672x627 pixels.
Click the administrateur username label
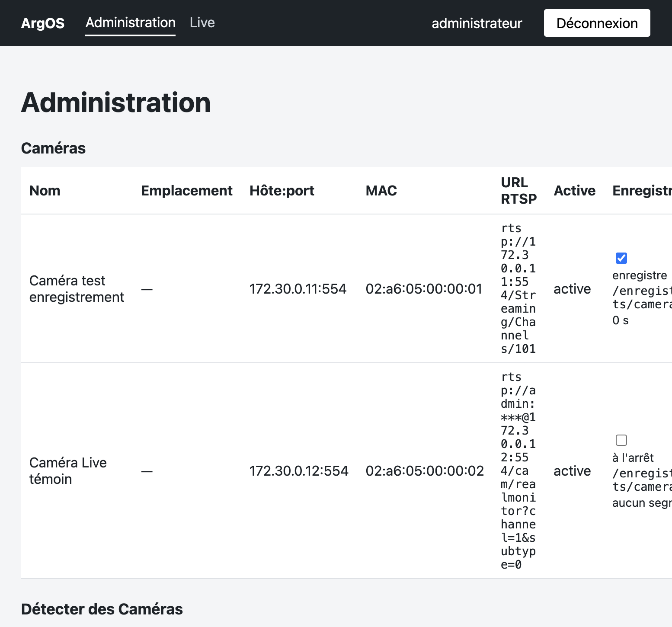click(477, 23)
